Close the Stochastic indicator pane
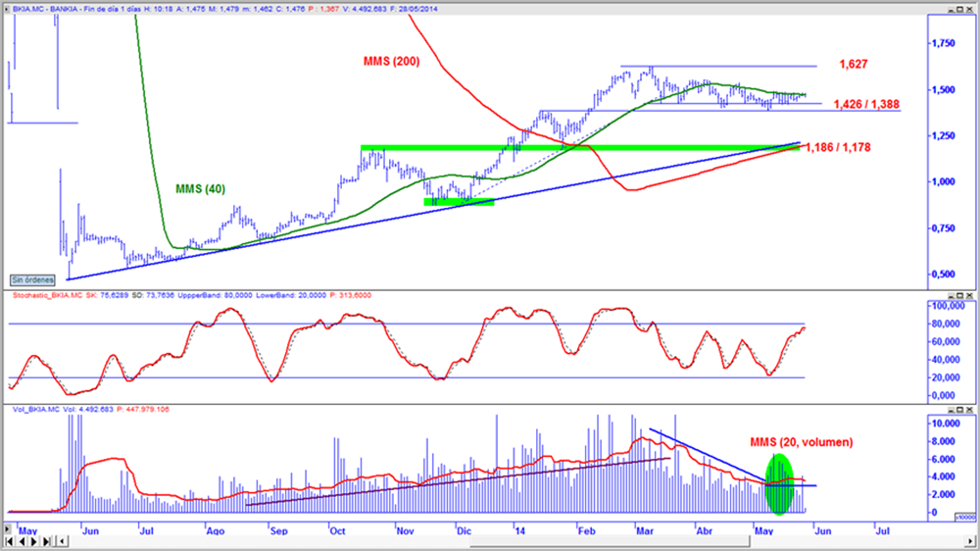 click(970, 296)
